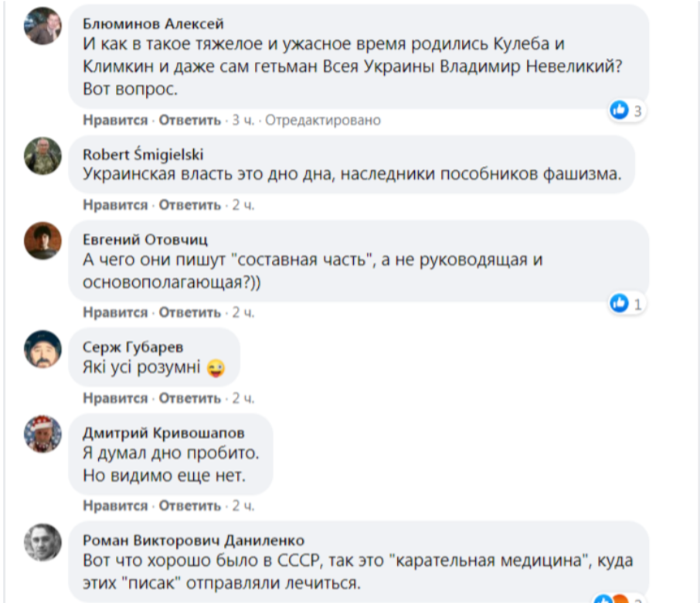Viewport: 700px width, 603px height.
Task: Open edit history via Отредактировано
Action: (323, 121)
